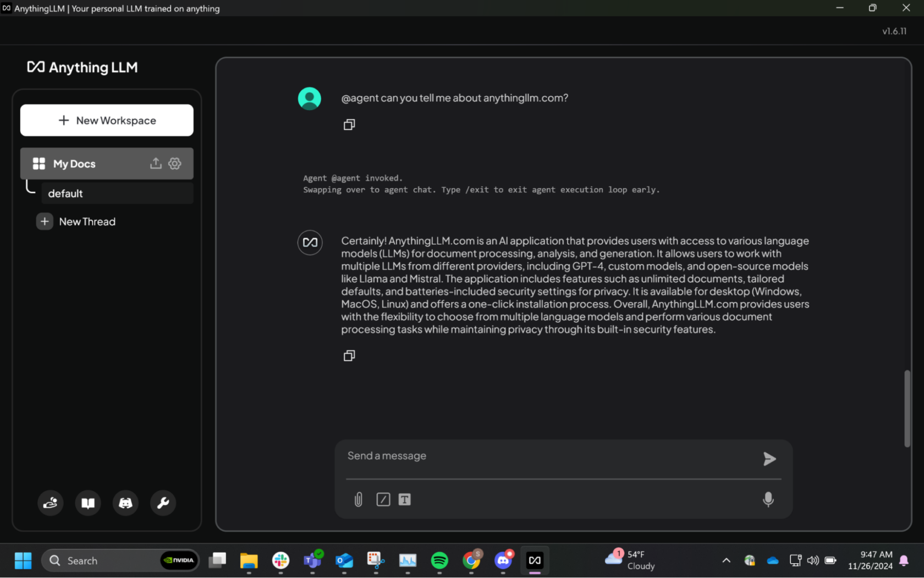Viewport: 924px width, 578px height.
Task: Open Snipping Tool from taskbar
Action: 376,560
